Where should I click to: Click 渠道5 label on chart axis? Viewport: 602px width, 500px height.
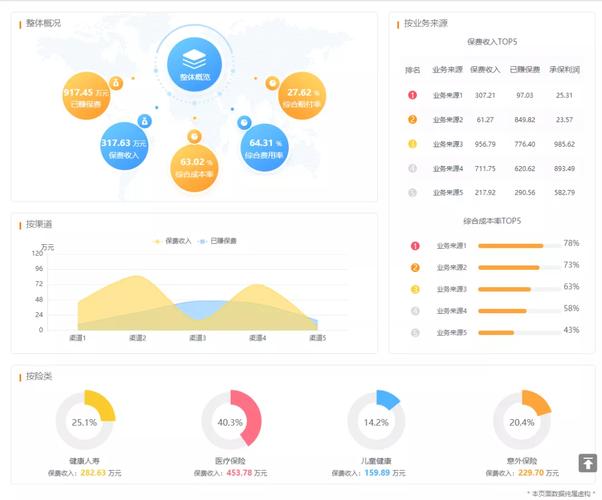click(x=318, y=338)
